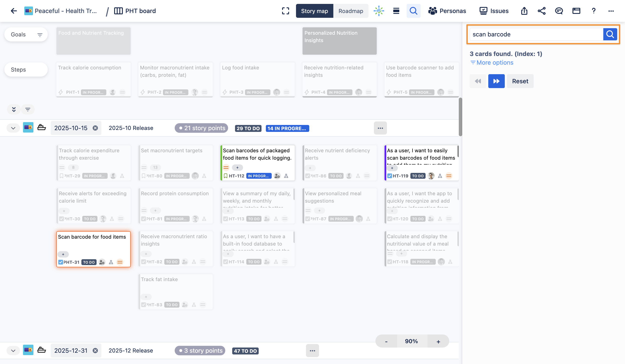Viewport: 625px width, 364px height.
Task: Click the export upload icon
Action: 524,11
